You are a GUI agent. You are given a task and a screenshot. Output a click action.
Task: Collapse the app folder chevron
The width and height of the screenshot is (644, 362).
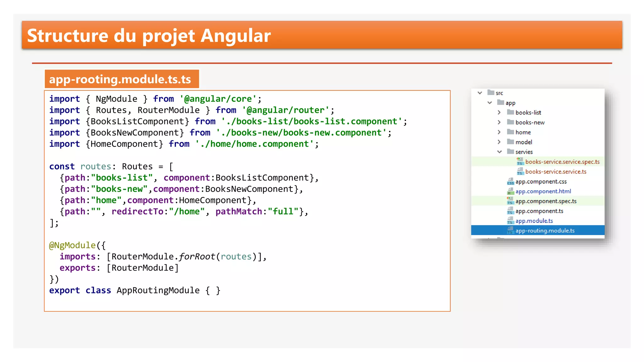(x=490, y=103)
